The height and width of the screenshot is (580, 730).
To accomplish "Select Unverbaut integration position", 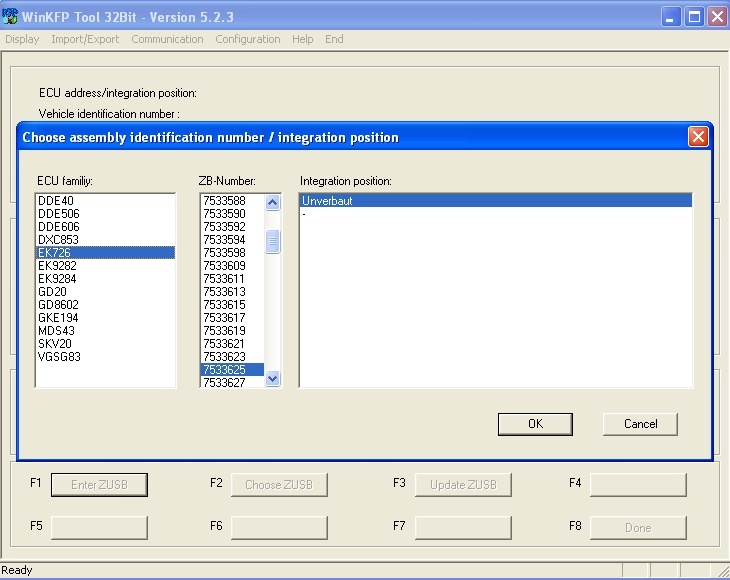I will [496, 201].
